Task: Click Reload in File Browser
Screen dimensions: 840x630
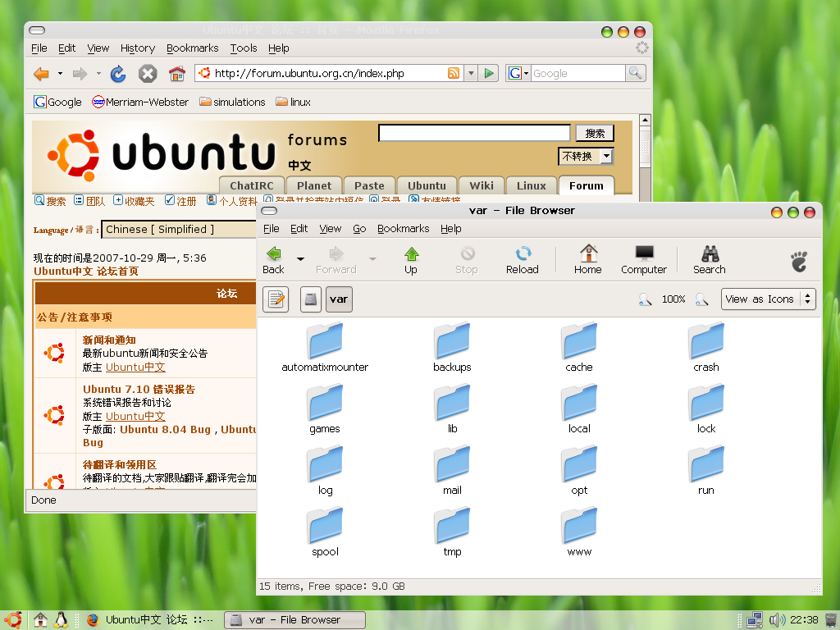Action: point(523,260)
